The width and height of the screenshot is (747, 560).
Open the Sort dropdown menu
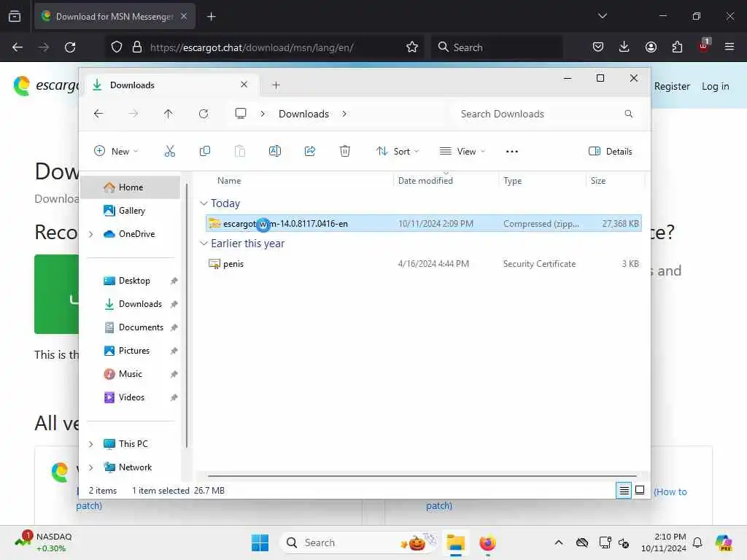398,152
